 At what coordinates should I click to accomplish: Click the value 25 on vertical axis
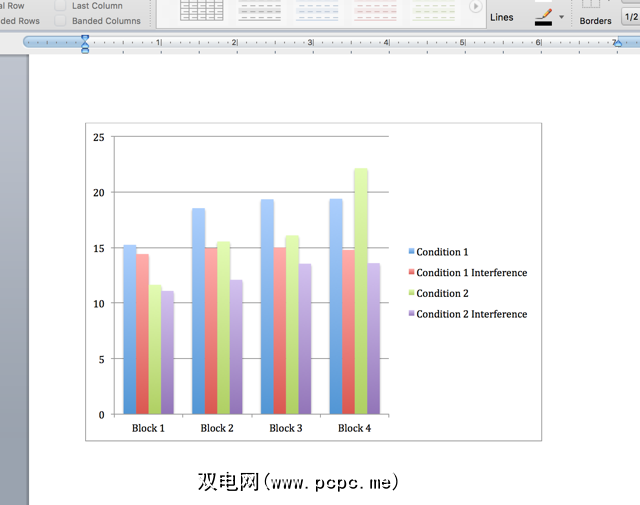(98, 138)
